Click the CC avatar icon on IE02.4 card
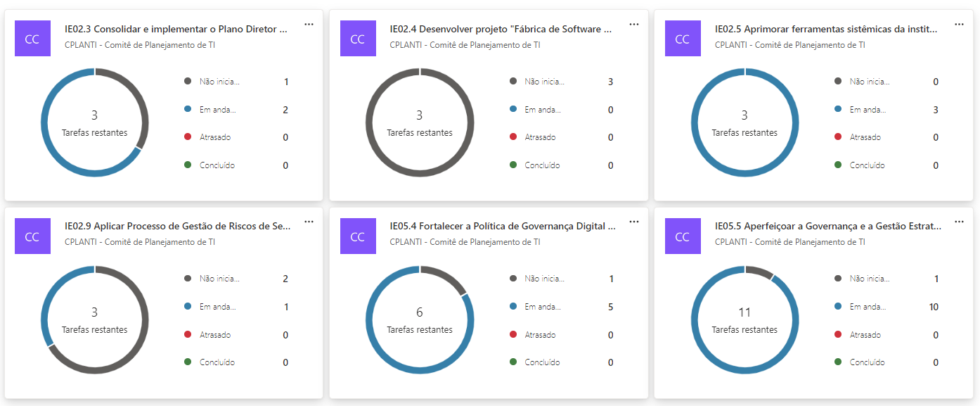Screen dimensions: 980x406 (x=357, y=39)
